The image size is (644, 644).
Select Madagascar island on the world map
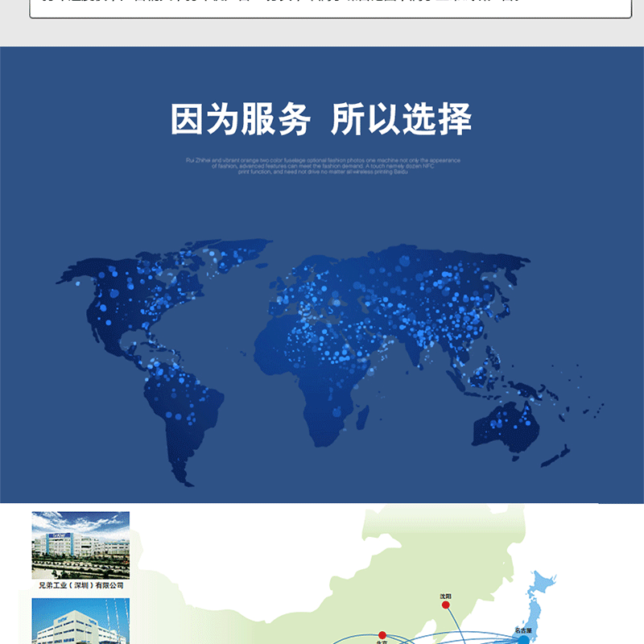click(x=362, y=417)
